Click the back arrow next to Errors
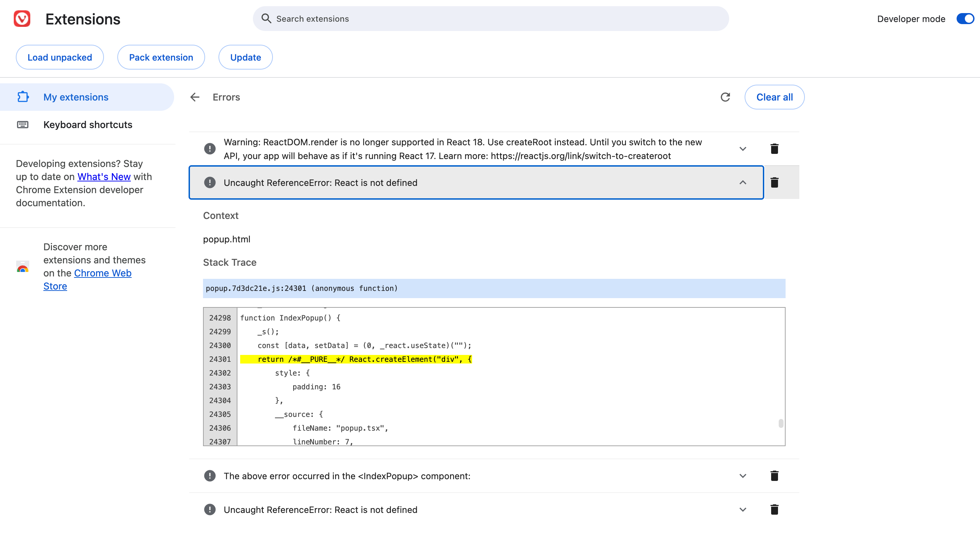980x557 pixels. click(x=195, y=97)
